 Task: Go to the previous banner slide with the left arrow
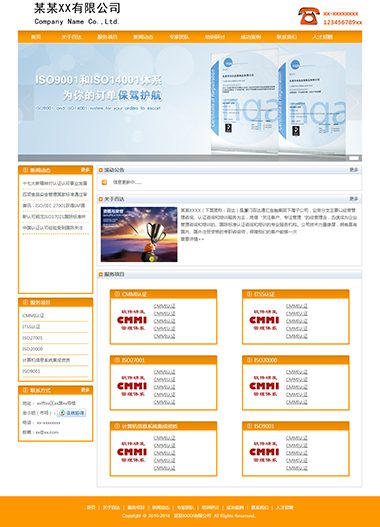tap(26, 102)
